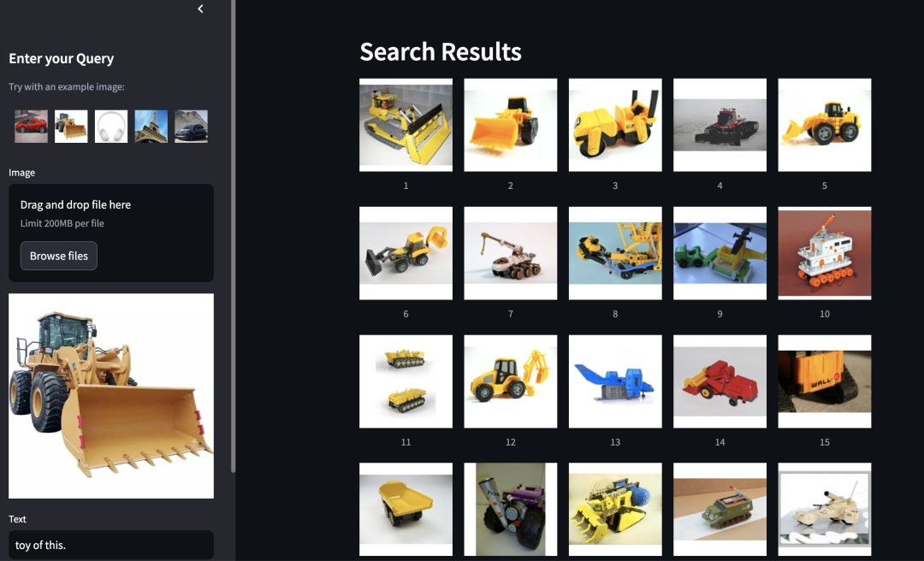The image size is (924, 561).
Task: Open search result 15 Wall-E image
Action: (x=825, y=381)
